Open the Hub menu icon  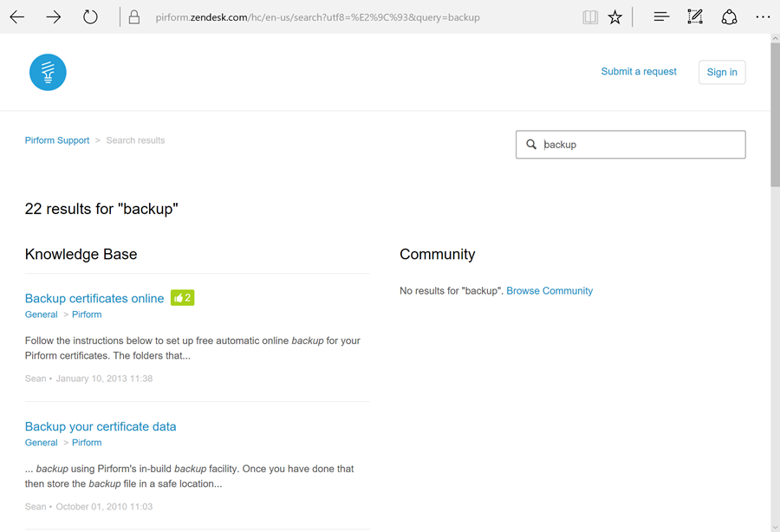point(661,17)
